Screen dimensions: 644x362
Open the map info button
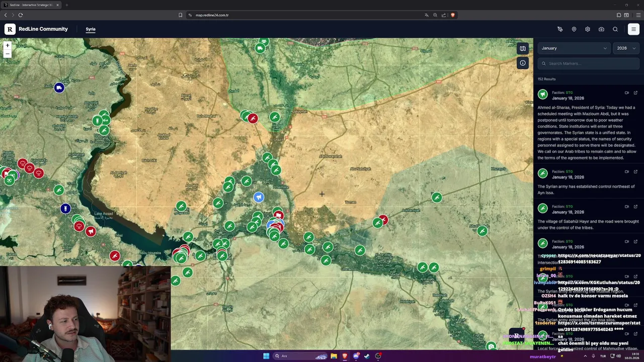[523, 63]
